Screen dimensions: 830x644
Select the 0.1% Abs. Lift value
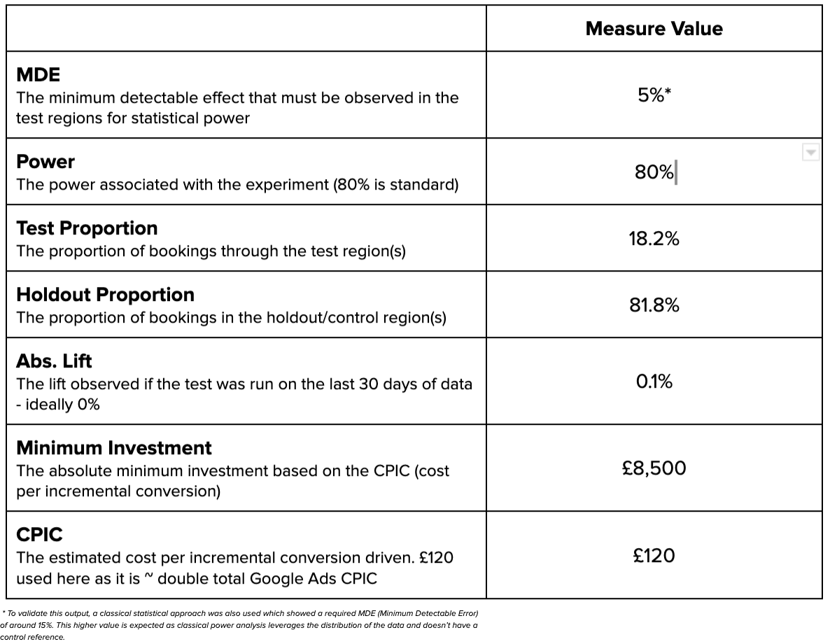click(x=654, y=381)
